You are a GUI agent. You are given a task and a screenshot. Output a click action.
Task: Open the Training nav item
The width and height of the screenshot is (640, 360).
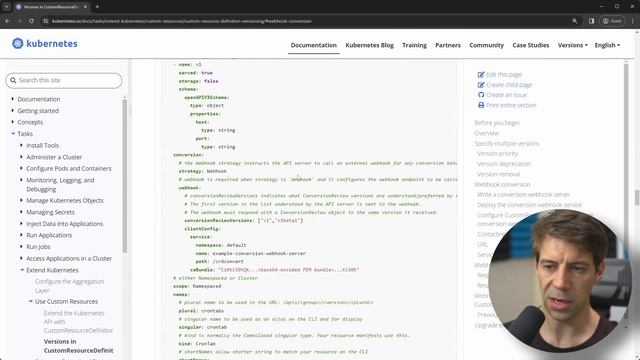pos(414,45)
